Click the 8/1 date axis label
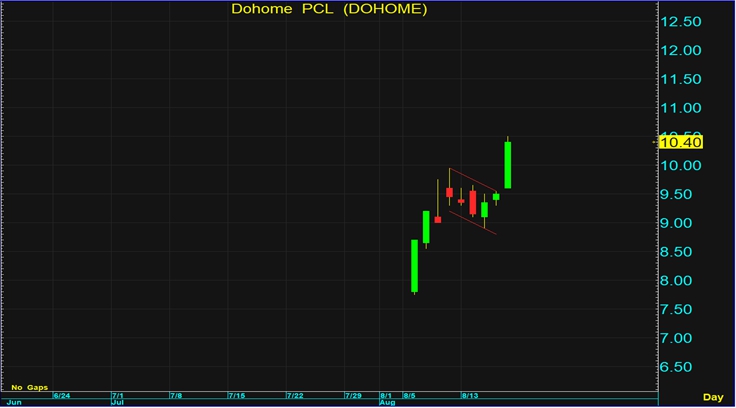The image size is (736, 408). pyautogui.click(x=386, y=395)
